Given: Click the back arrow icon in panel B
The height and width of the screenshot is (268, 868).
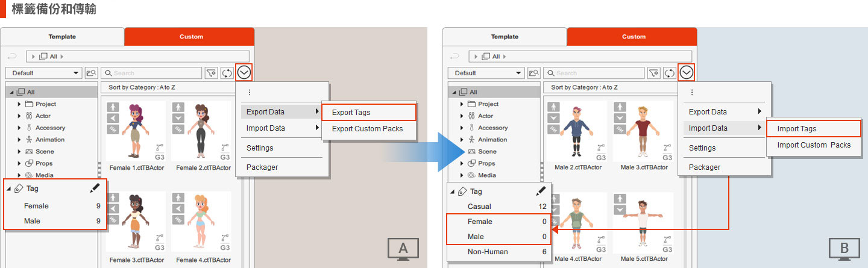Looking at the screenshot, I should [x=454, y=57].
